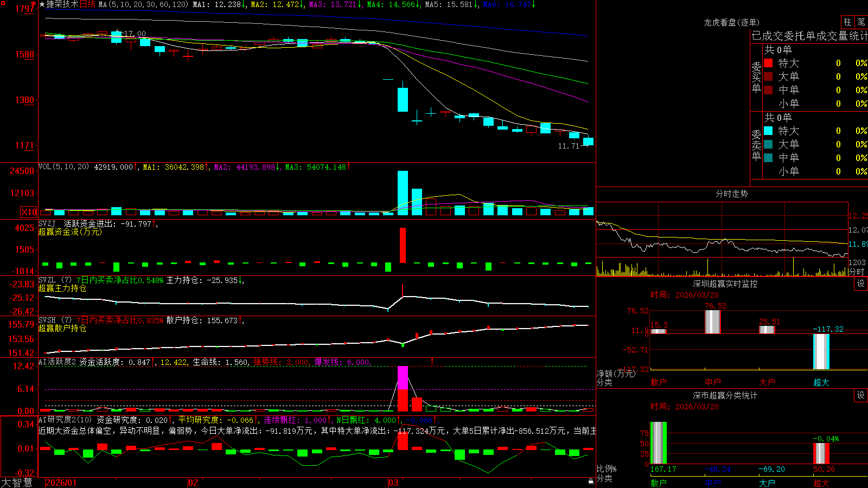Image resolution: width=868 pixels, height=488 pixels.
Task: Click the 捷荣技术 stock name
Action: click(x=62, y=4)
